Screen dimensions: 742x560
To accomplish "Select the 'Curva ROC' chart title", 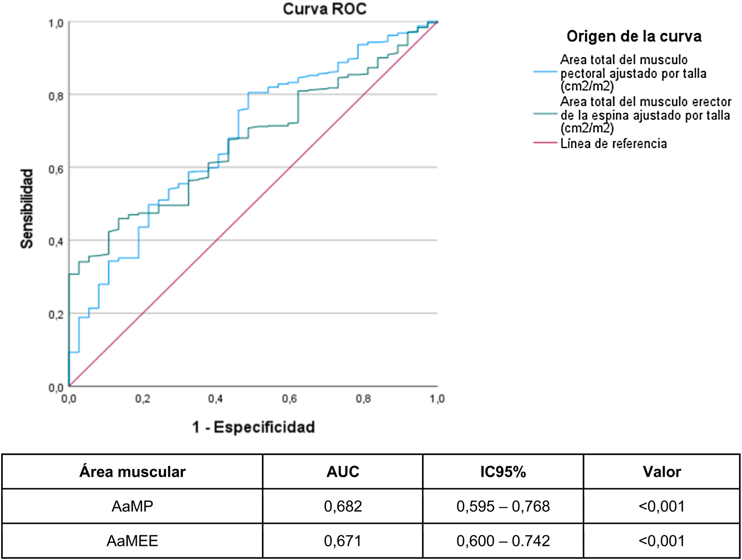I will pos(324,9).
